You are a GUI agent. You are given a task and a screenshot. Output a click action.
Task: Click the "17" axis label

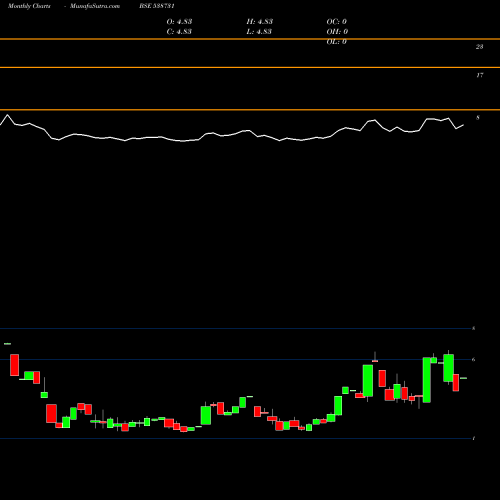[479, 75]
